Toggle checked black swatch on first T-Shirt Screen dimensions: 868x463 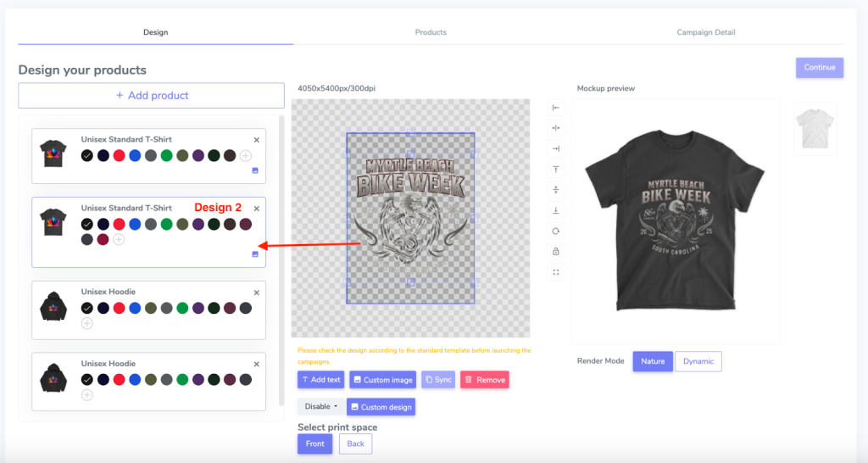[87, 156]
